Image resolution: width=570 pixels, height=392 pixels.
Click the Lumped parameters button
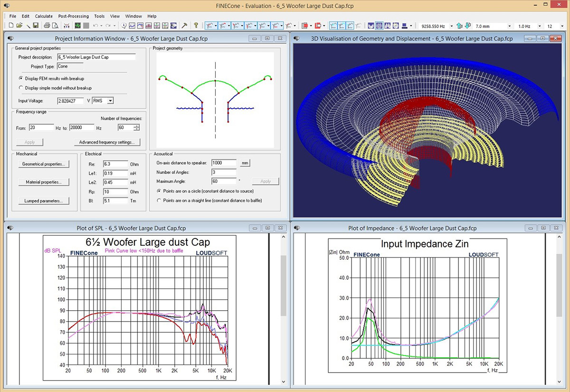point(44,201)
